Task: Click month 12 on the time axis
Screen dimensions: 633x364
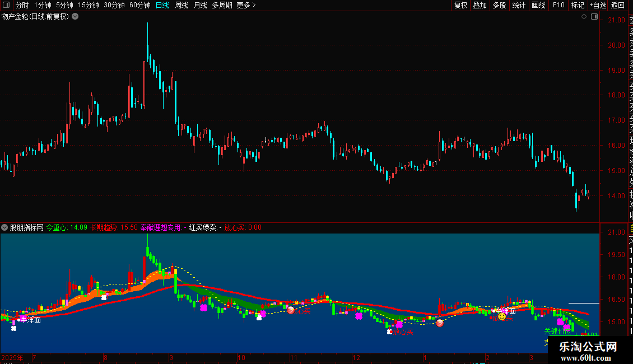Action: pyautogui.click(x=356, y=357)
